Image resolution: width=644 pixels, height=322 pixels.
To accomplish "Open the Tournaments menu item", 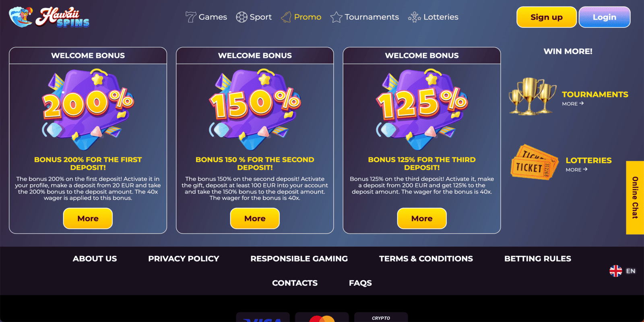I will click(365, 17).
